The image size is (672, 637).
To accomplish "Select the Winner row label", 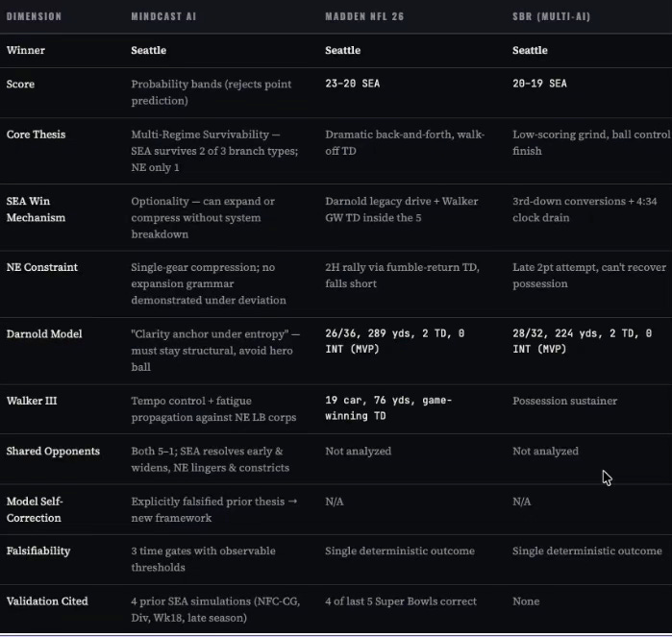I will (26, 50).
